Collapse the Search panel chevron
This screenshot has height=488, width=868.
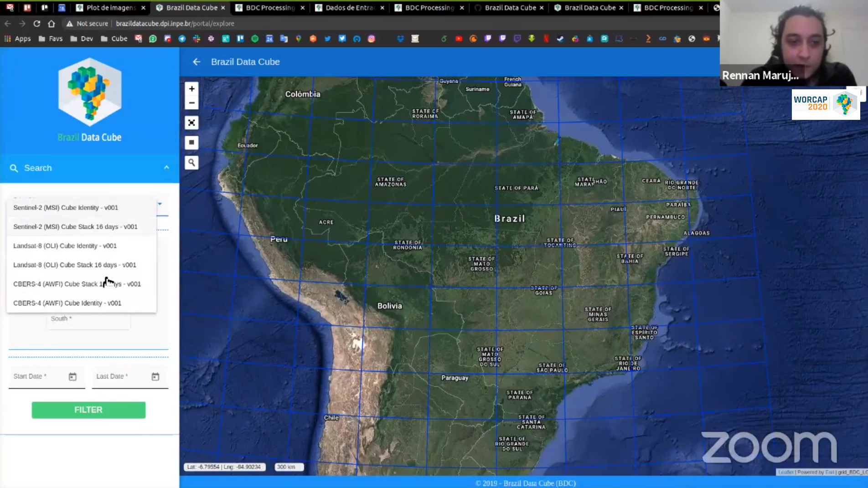(x=166, y=168)
